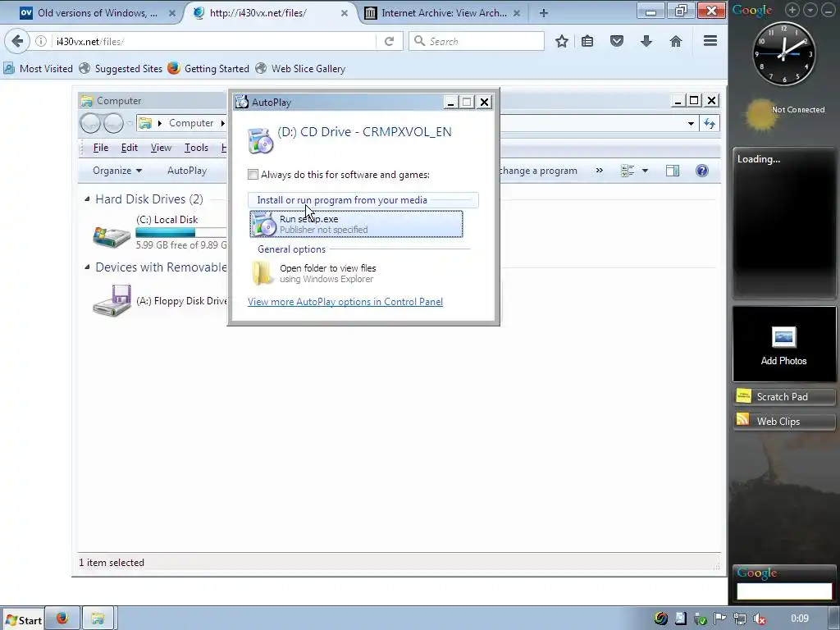Select the C: Local Disk drive icon
Screen dimensions: 840x630
pos(112,235)
